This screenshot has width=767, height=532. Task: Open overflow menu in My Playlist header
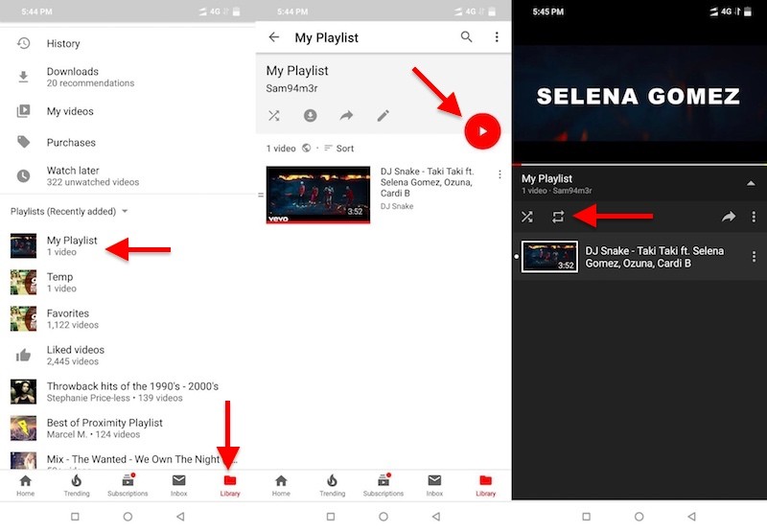pos(497,36)
